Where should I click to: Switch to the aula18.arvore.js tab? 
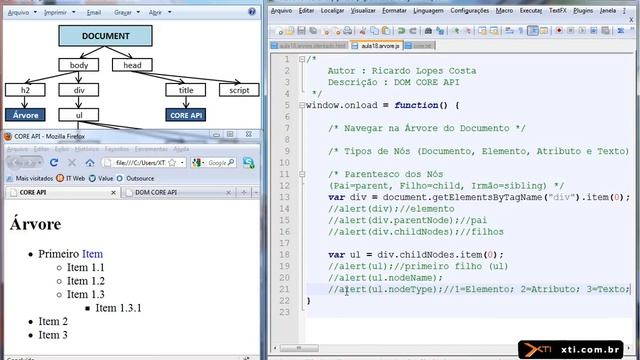pyautogui.click(x=376, y=46)
